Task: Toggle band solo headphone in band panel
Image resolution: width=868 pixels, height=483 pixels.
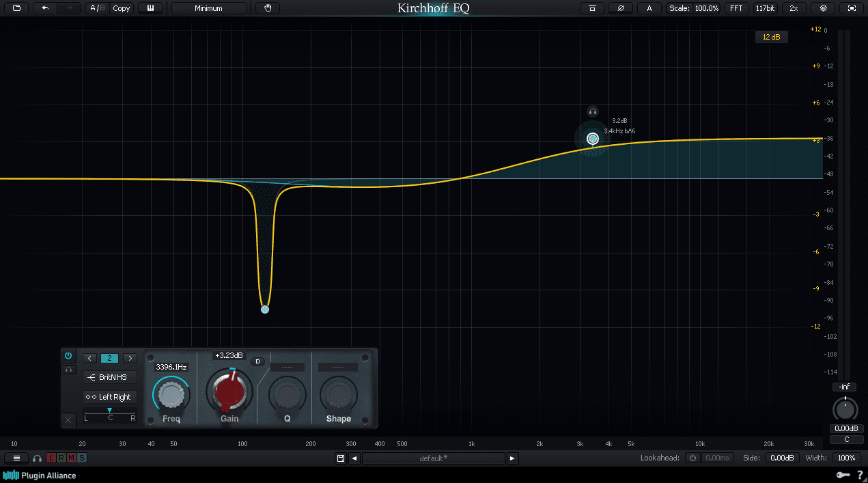Action: (68, 370)
